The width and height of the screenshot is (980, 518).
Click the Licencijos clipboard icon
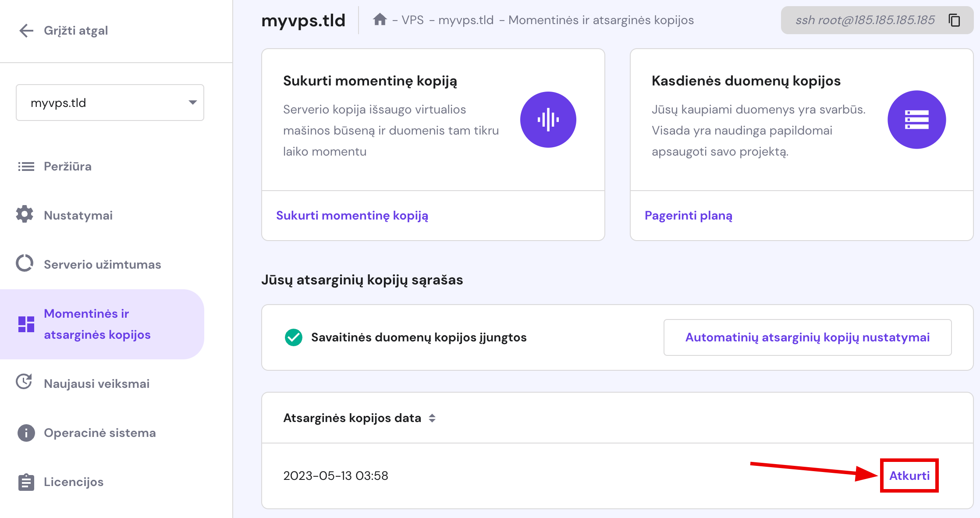26,482
